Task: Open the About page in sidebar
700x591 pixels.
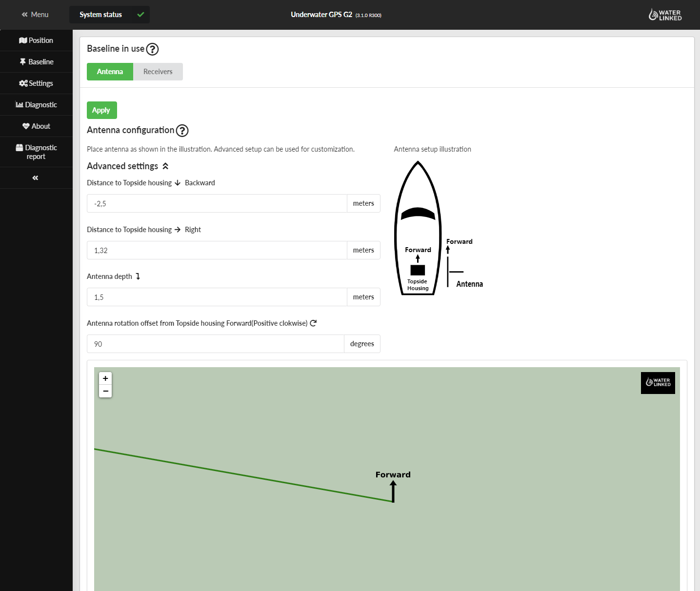Action: click(36, 126)
